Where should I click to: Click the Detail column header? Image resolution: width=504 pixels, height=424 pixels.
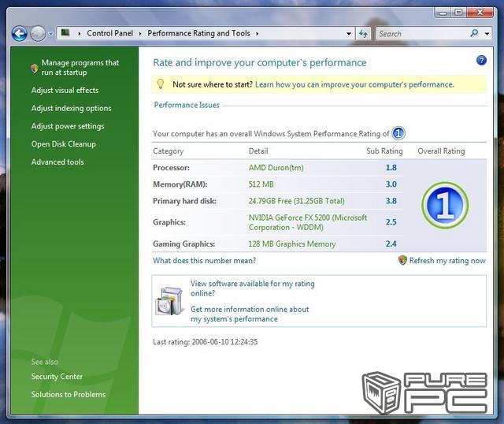258,151
